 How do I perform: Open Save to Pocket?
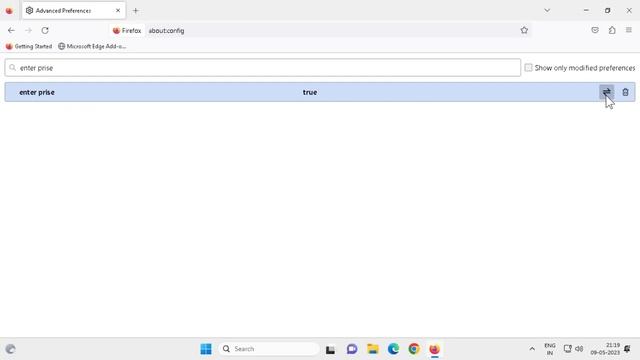click(x=595, y=30)
